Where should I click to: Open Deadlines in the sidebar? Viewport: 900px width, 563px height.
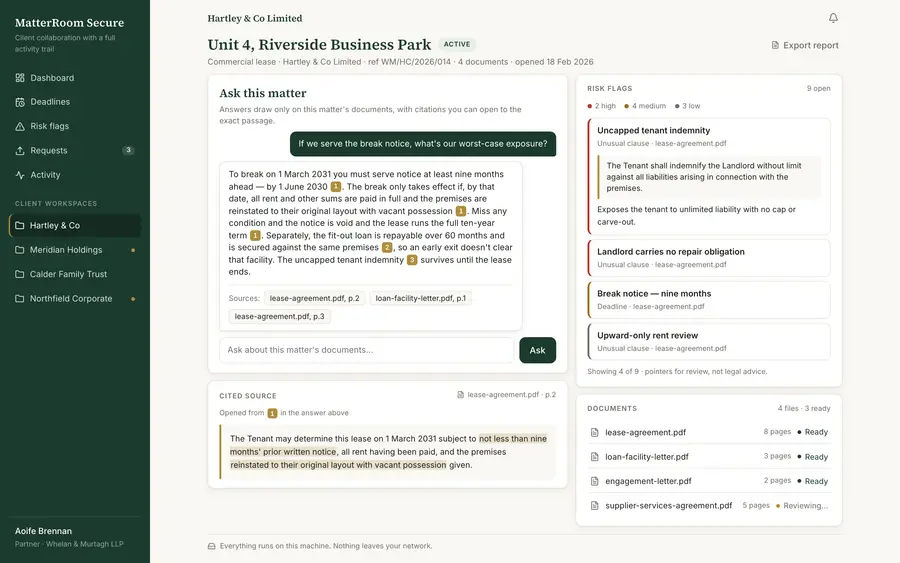point(75,102)
